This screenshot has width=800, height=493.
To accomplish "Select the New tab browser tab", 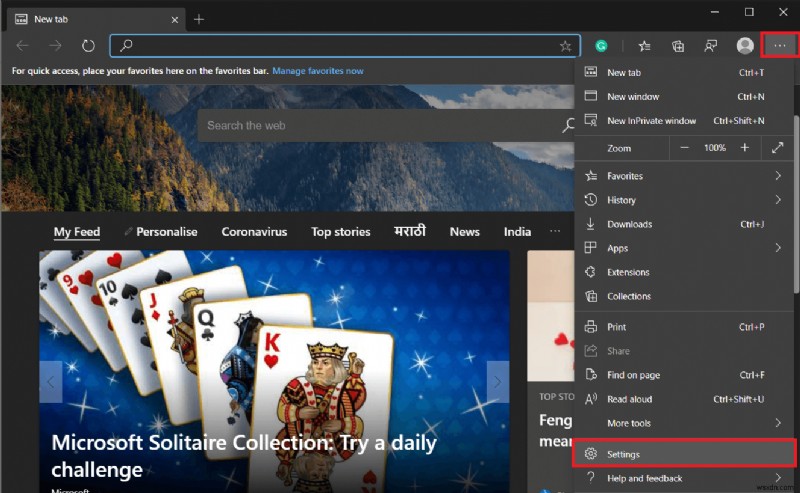I will pyautogui.click(x=96, y=19).
